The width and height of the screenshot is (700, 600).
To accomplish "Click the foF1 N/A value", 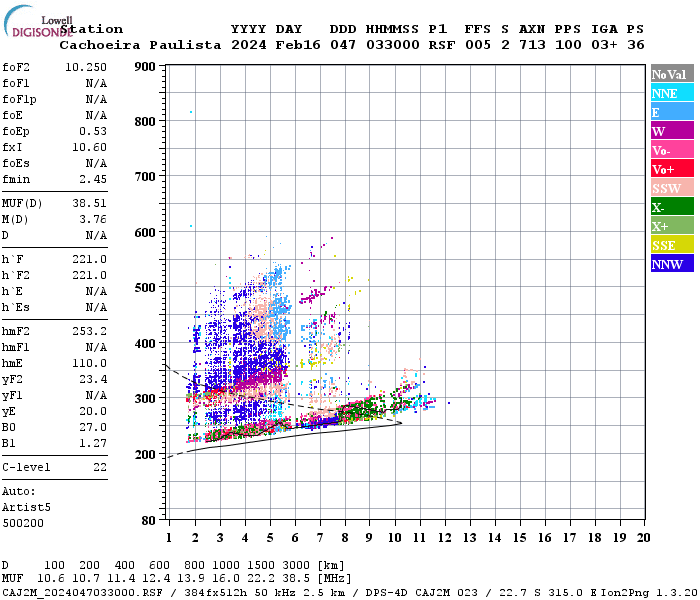I will coord(96,83).
